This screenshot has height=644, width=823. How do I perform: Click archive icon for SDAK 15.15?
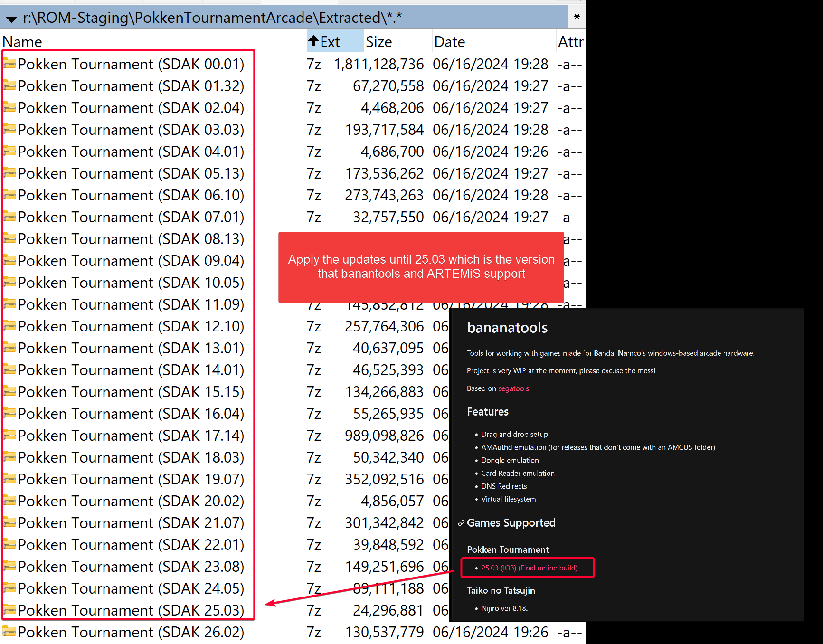click(10, 391)
